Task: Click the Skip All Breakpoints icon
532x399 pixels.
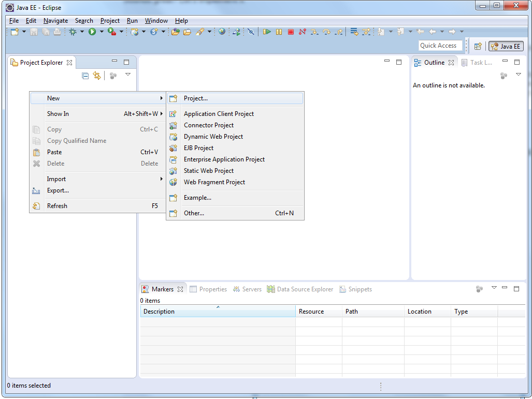Action: [251, 32]
